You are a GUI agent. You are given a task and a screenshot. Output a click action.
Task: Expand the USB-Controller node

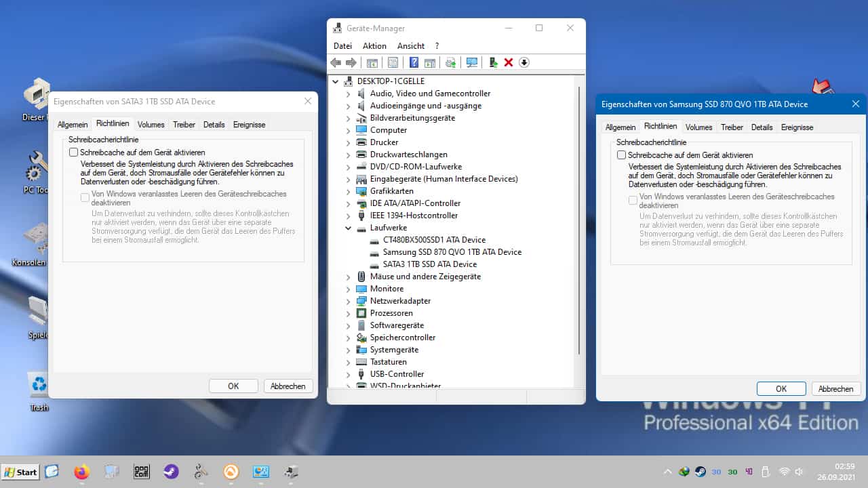pos(348,374)
